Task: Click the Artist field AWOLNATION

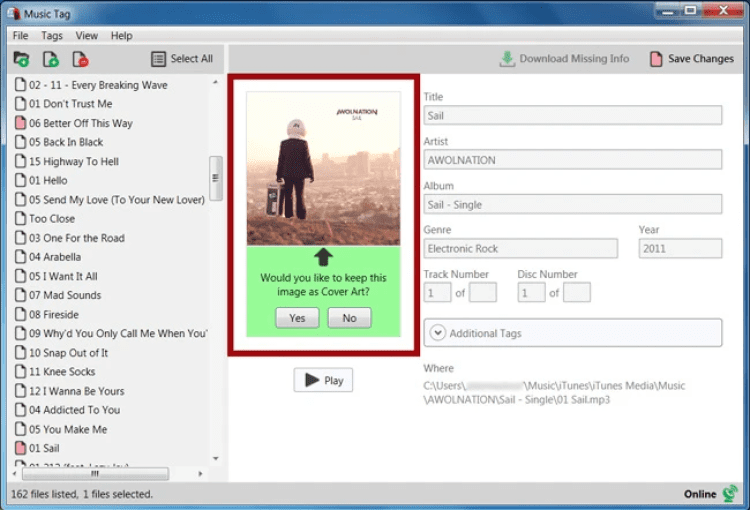Action: [x=573, y=160]
